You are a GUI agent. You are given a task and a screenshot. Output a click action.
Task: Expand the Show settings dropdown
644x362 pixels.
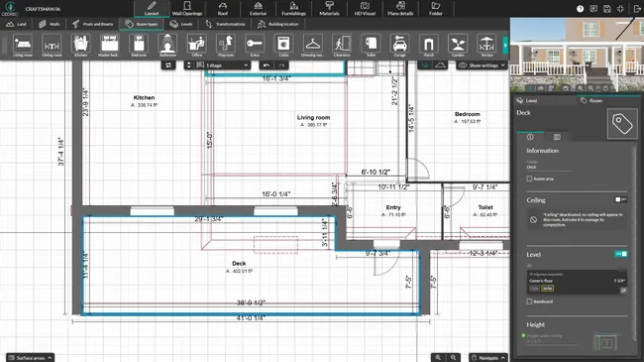click(x=482, y=65)
